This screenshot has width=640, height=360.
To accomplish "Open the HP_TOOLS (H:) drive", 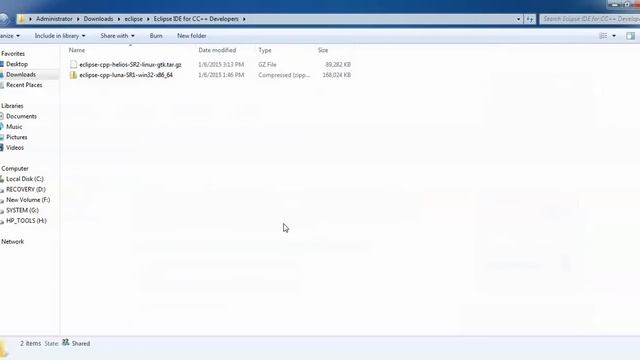I will [26, 221].
